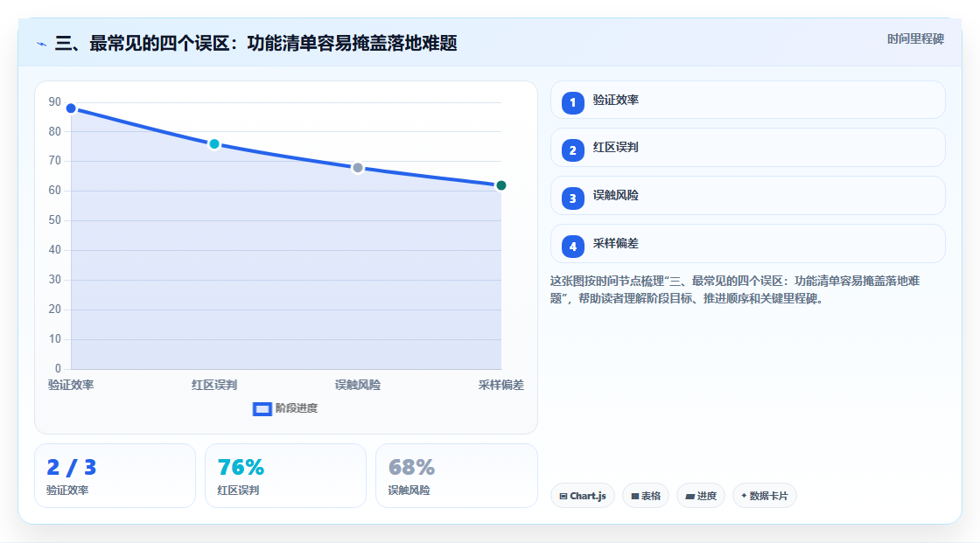Click the lightning icon beside the heading

point(42,44)
